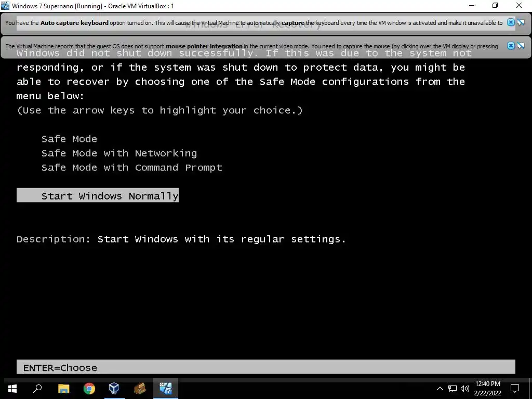The width and height of the screenshot is (532, 399).
Task: Click the ENTER=Choose status bar
Action: (266, 367)
